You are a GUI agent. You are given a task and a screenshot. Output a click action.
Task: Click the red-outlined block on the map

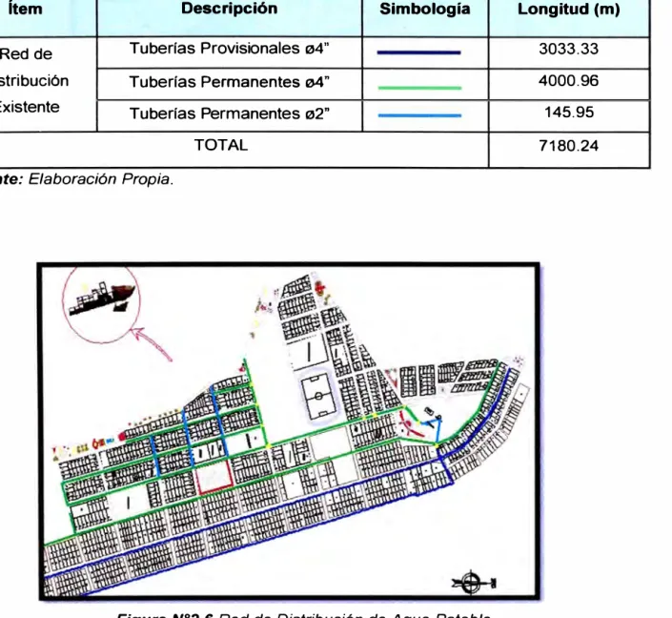point(214,477)
